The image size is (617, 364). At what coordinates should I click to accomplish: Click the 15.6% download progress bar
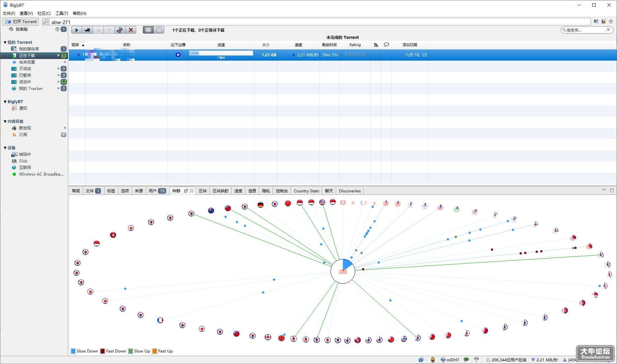(x=221, y=53)
